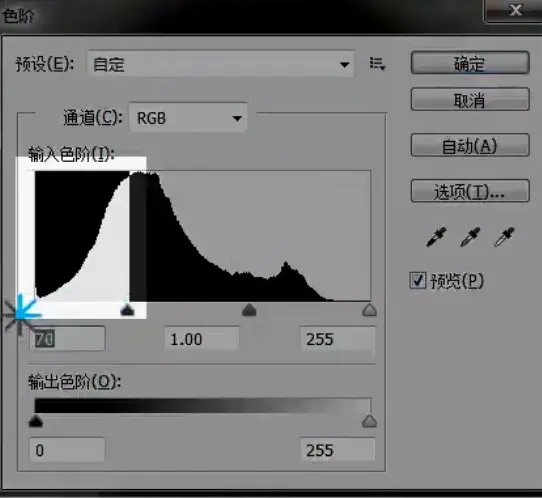Viewport: 542px width, 498px height.
Task: Click the 确定 button
Action: coord(470,63)
